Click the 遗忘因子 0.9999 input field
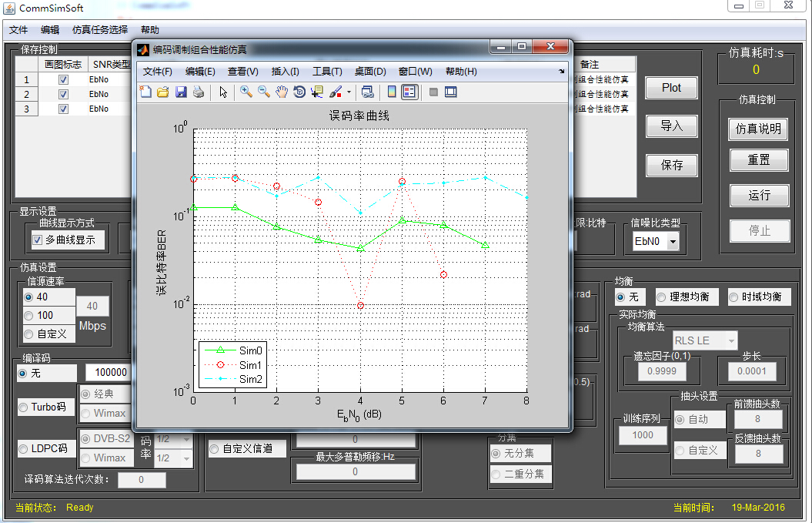 [x=661, y=371]
